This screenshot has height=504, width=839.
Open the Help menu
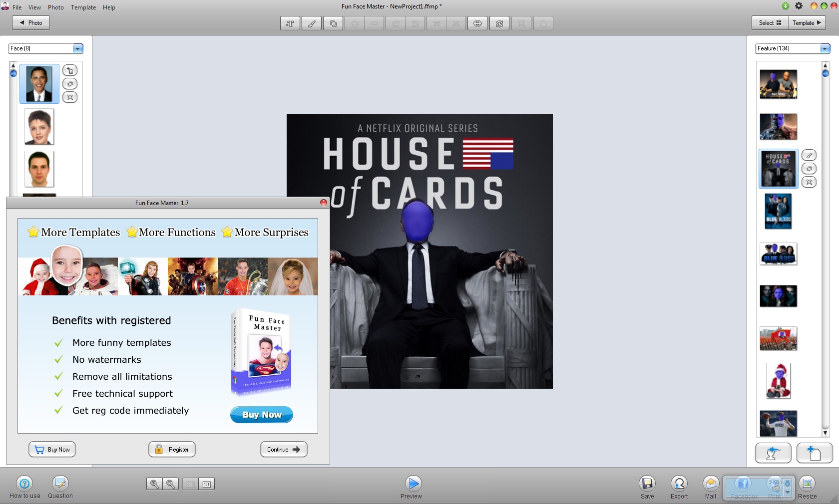click(109, 7)
